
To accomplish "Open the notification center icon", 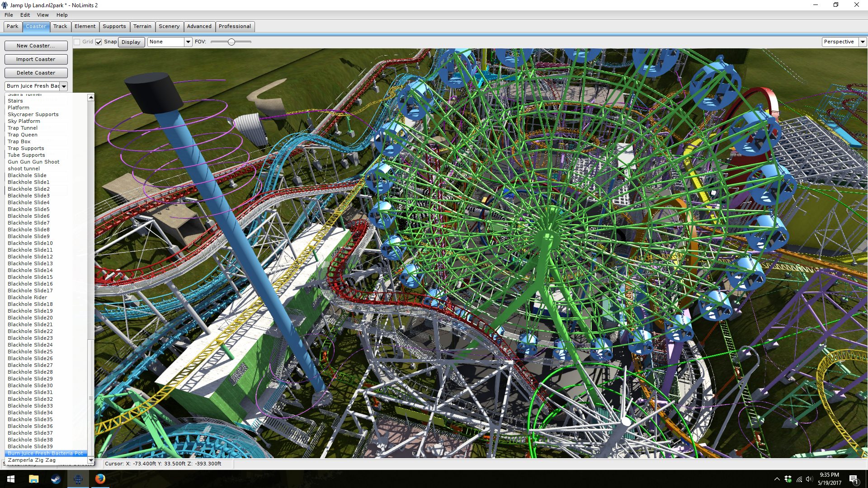I will (x=853, y=479).
